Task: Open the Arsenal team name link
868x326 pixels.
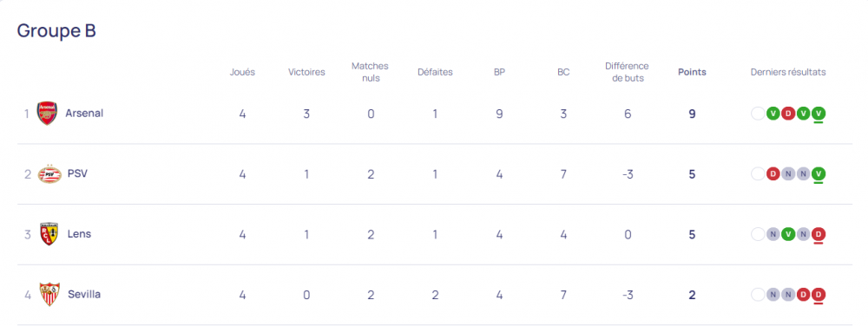Action: point(84,114)
